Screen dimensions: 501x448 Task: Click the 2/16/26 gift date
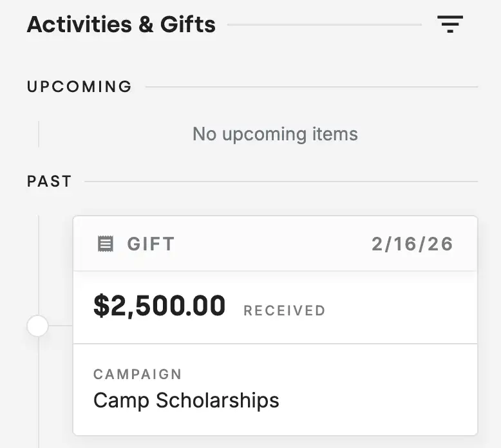412,244
